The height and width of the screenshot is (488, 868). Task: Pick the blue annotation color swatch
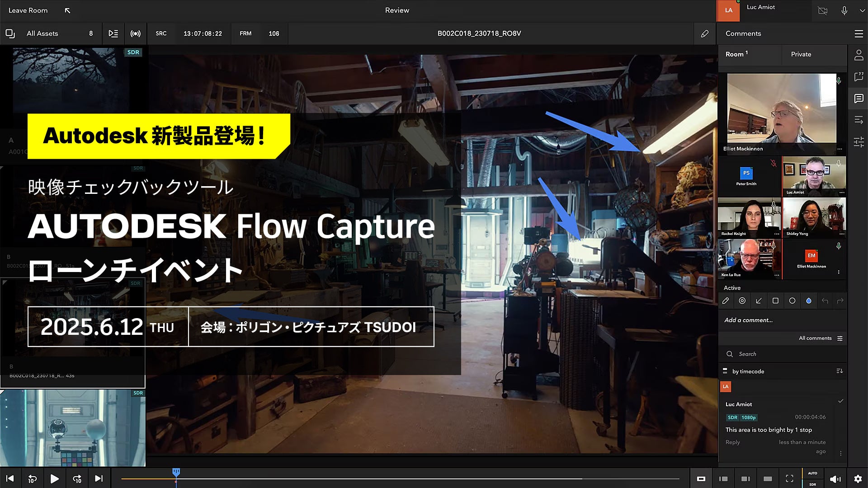click(809, 301)
